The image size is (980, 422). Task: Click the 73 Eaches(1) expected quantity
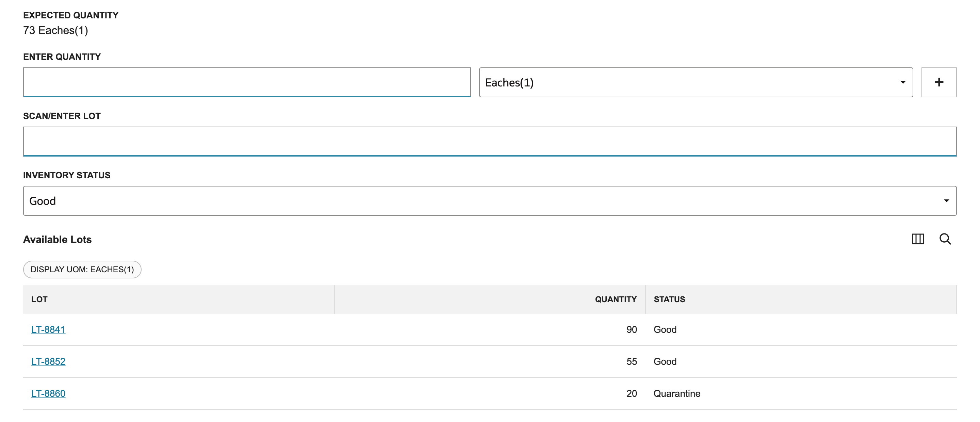tap(55, 30)
